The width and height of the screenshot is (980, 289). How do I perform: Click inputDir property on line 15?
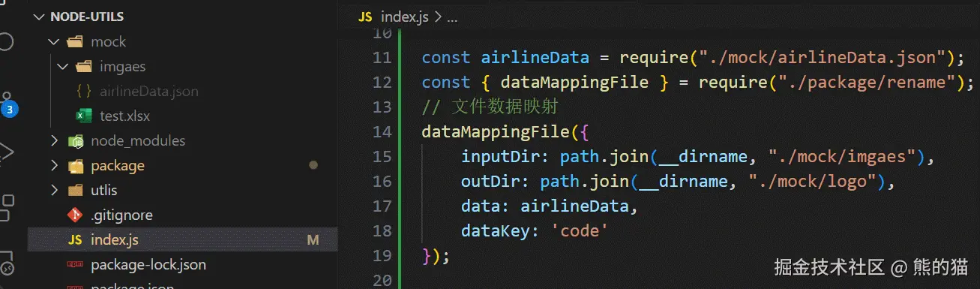point(500,157)
